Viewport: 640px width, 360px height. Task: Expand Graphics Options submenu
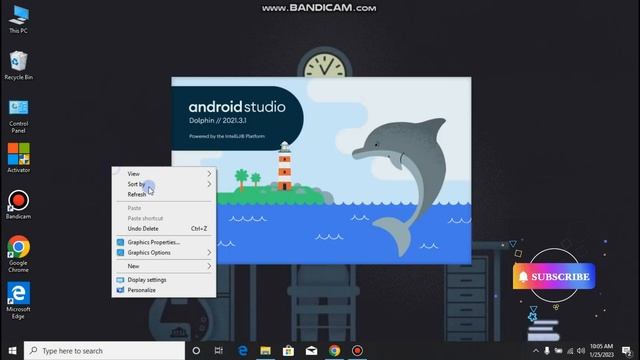[x=164, y=253]
